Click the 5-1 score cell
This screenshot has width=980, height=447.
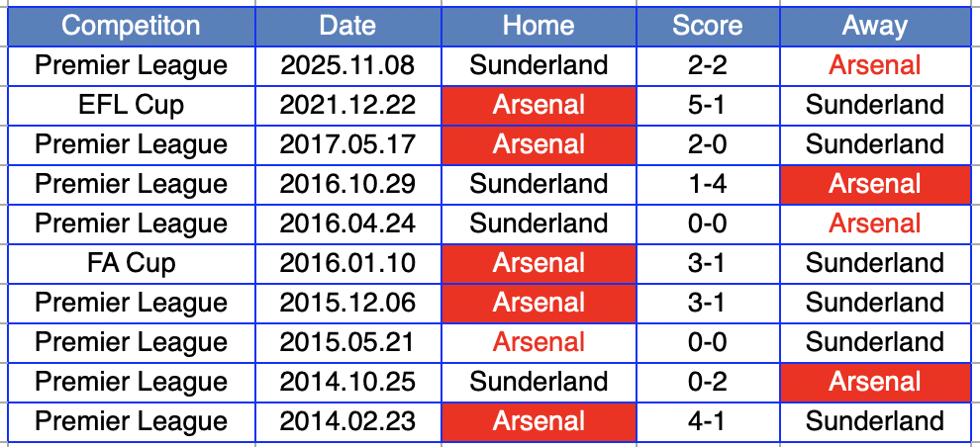click(x=707, y=105)
